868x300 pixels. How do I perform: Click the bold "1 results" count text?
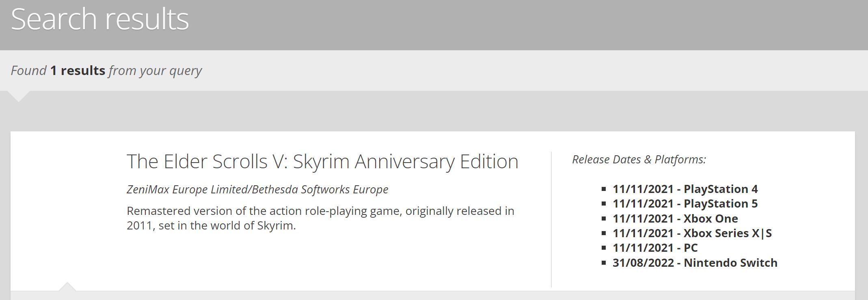(x=78, y=71)
